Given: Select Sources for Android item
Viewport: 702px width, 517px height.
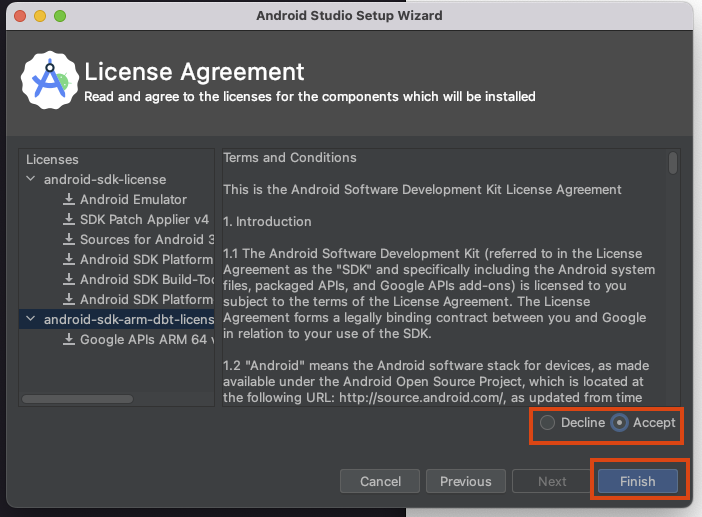Looking at the screenshot, I should click(147, 239).
